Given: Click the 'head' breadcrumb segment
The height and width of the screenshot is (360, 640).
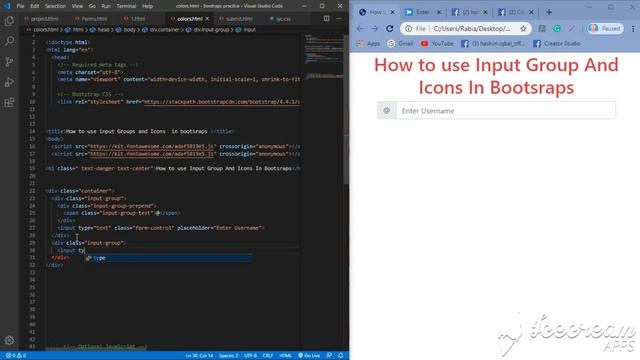Looking at the screenshot, I should point(100,30).
